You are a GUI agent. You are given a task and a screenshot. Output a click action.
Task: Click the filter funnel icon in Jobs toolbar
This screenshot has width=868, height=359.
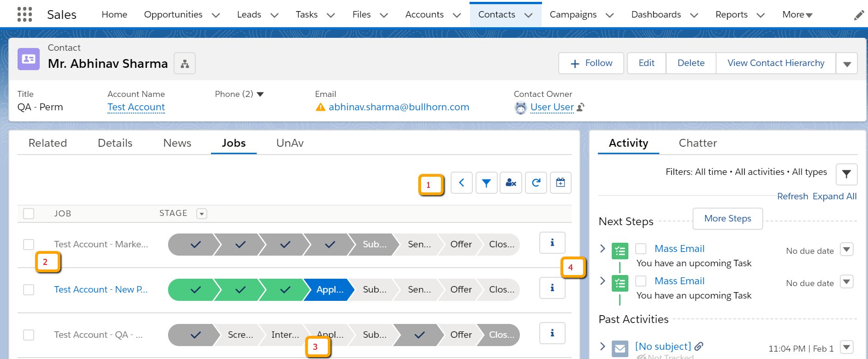(x=486, y=183)
